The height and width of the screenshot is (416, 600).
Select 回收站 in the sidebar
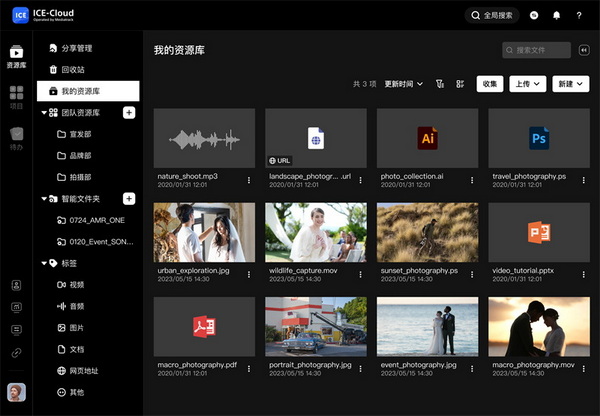click(x=73, y=69)
